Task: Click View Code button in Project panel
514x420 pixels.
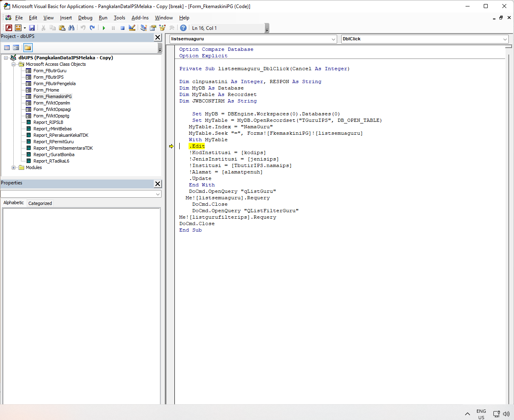Action: click(7, 48)
